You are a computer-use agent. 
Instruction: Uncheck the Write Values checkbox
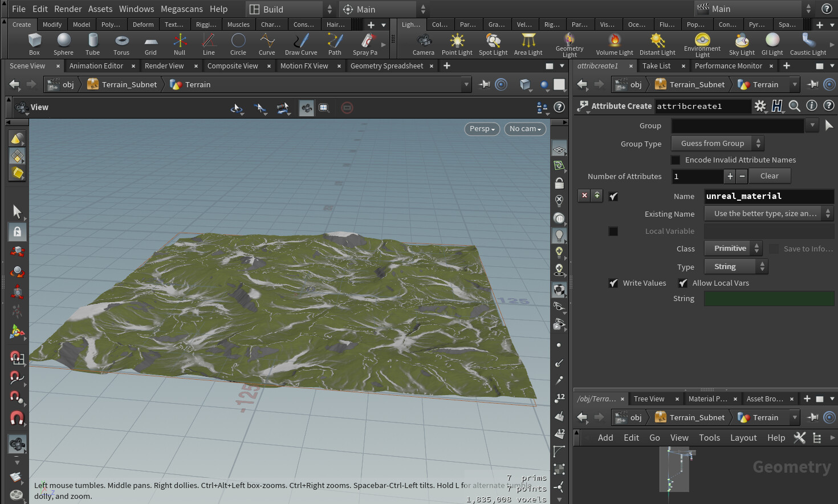[x=613, y=283]
